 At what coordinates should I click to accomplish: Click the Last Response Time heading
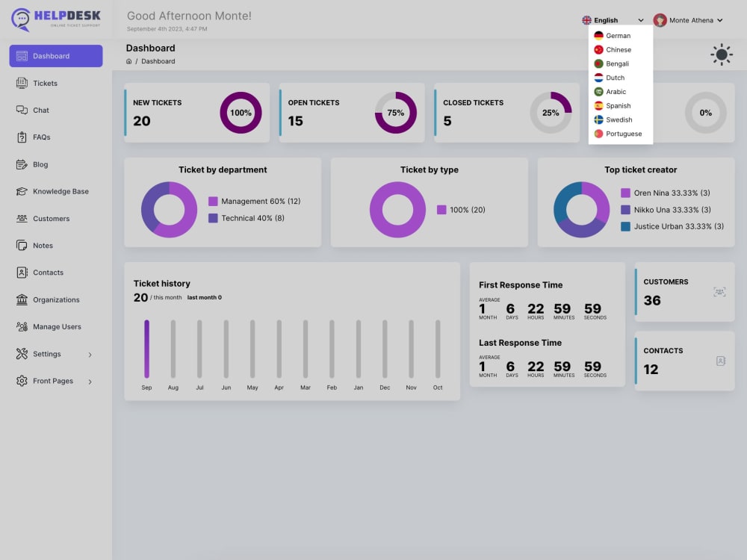click(520, 343)
